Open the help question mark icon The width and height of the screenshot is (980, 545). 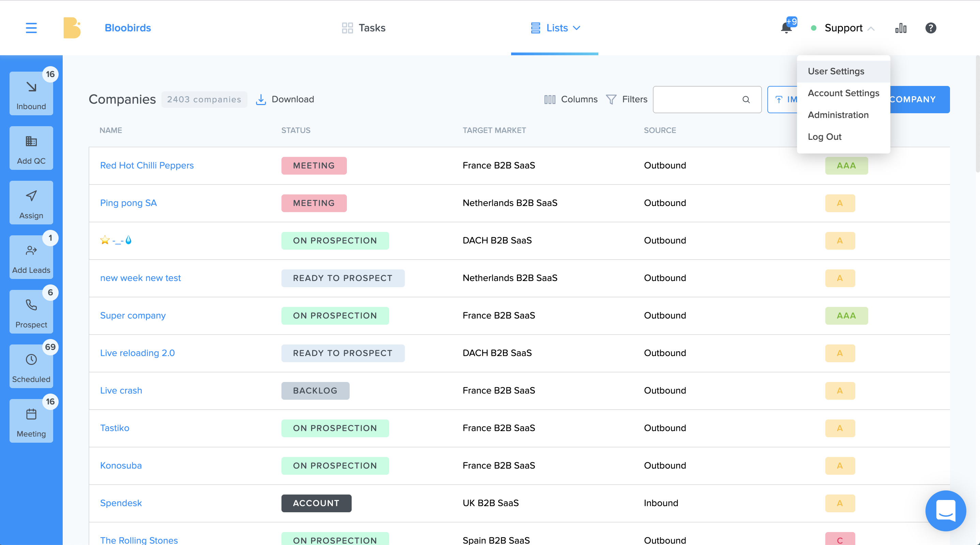[x=931, y=28]
